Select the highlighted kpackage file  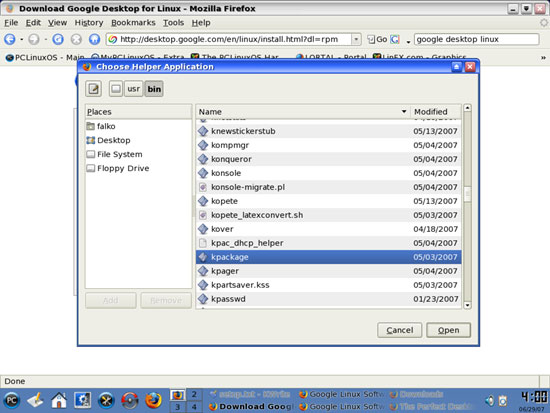[329, 257]
